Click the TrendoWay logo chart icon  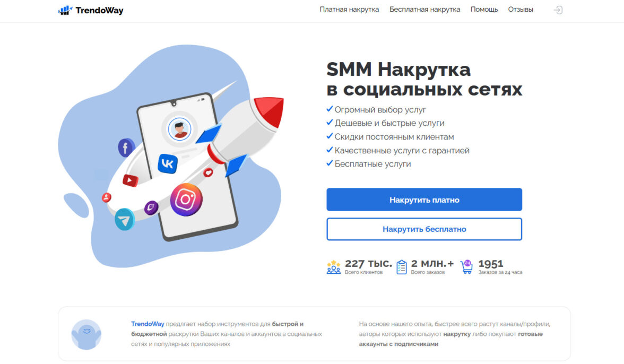click(x=65, y=10)
